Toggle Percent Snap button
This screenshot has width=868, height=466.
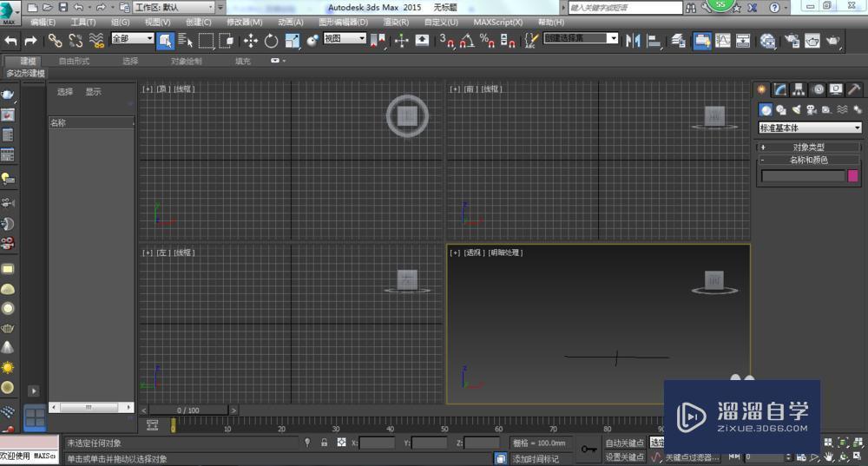pos(488,41)
